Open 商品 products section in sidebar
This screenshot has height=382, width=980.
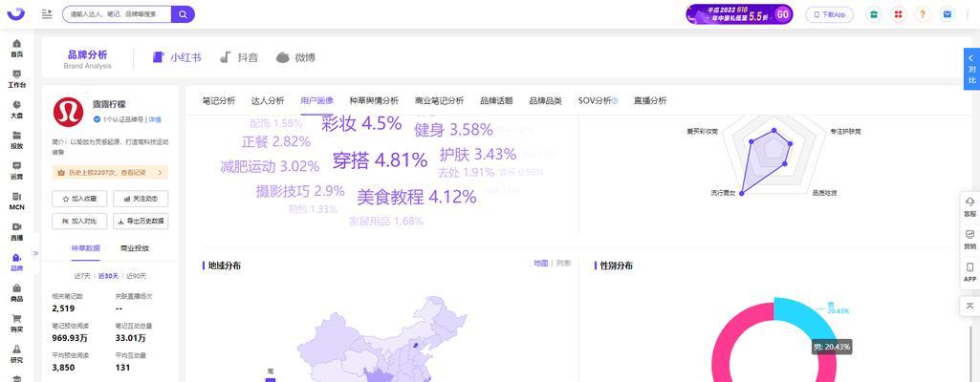17,293
